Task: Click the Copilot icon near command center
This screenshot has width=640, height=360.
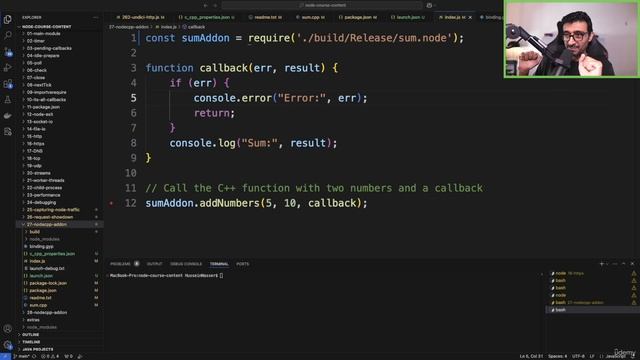Action: [x=429, y=5]
